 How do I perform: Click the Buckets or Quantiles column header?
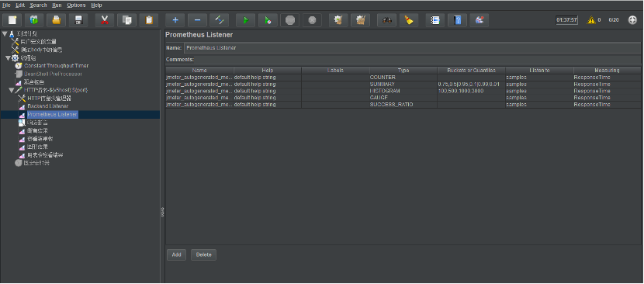tap(472, 71)
